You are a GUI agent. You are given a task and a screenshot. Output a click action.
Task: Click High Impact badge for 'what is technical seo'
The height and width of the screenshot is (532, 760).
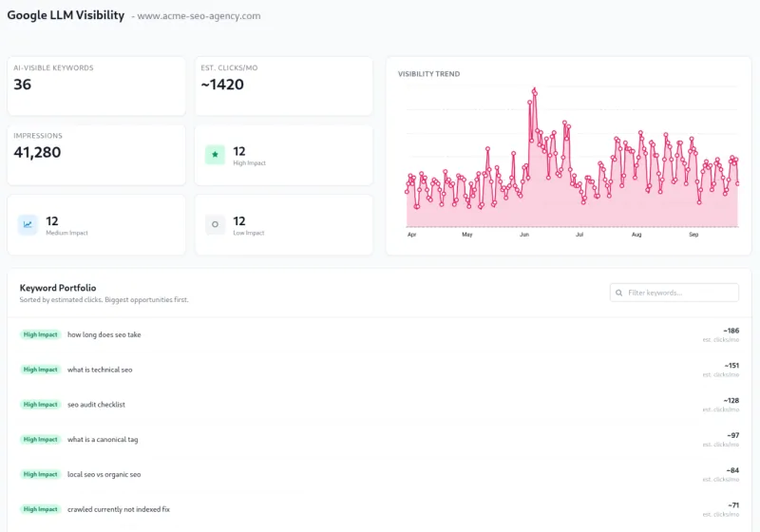[x=41, y=370]
